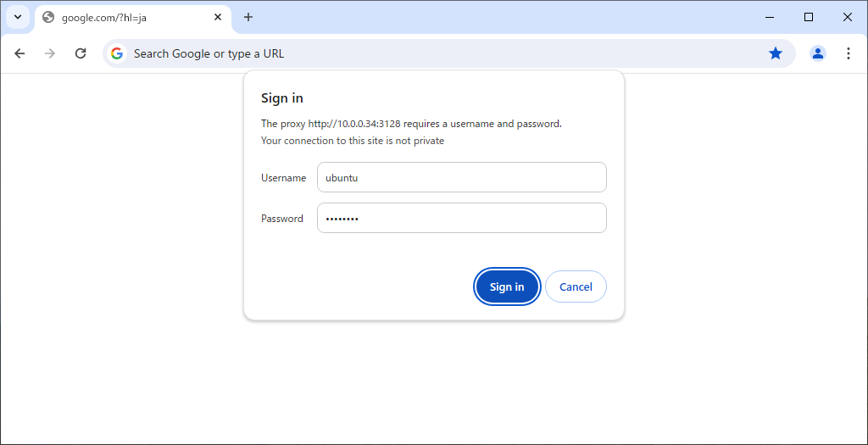The image size is (868, 445).
Task: Minimize the Chrome window
Action: tap(770, 17)
